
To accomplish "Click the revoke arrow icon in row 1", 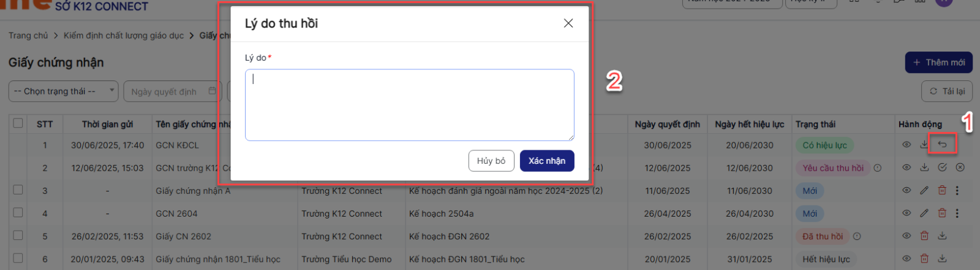I will [x=942, y=145].
